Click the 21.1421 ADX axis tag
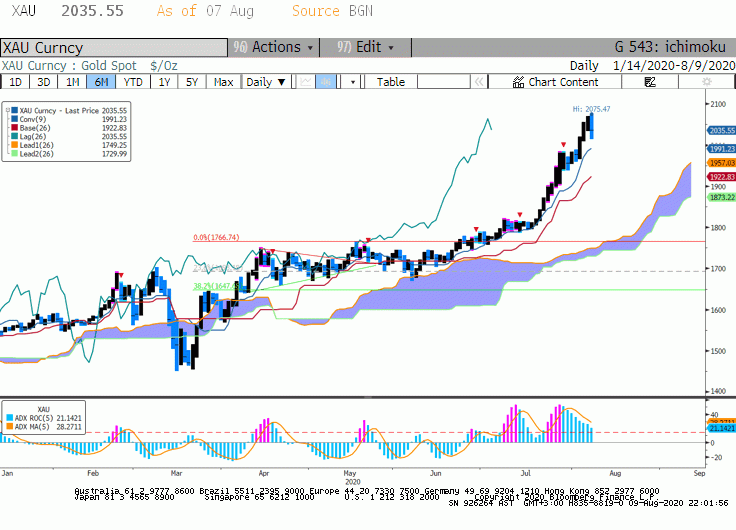The image size is (736, 530). (x=721, y=429)
